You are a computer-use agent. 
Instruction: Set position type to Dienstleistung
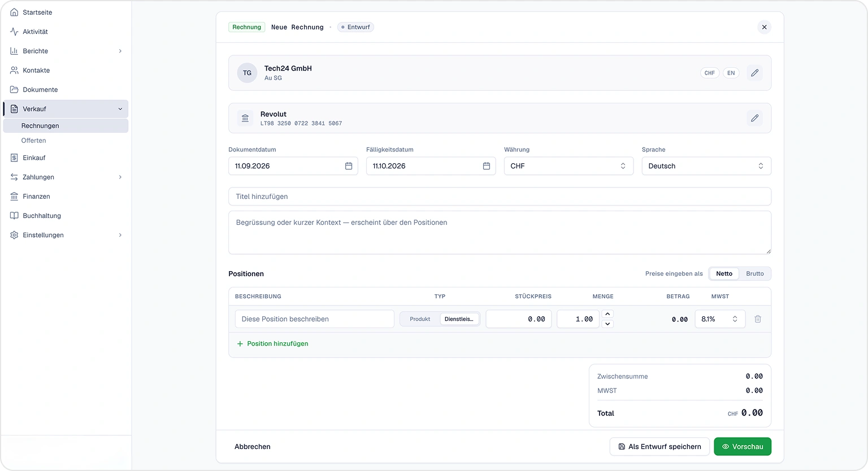point(459,319)
